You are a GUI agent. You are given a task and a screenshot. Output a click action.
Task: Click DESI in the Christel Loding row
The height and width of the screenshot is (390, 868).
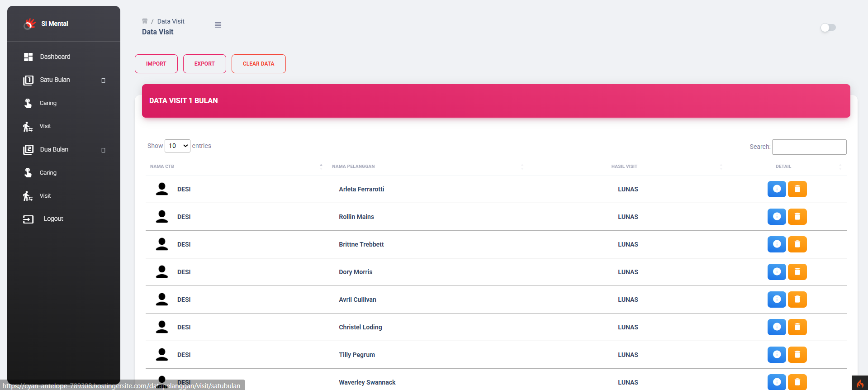pyautogui.click(x=184, y=327)
